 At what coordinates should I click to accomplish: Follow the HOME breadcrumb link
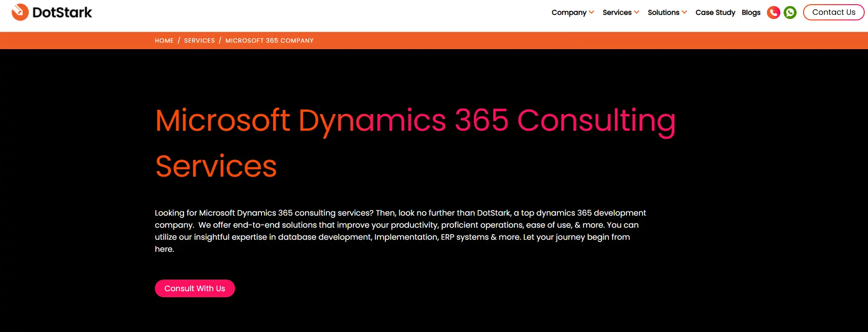164,41
